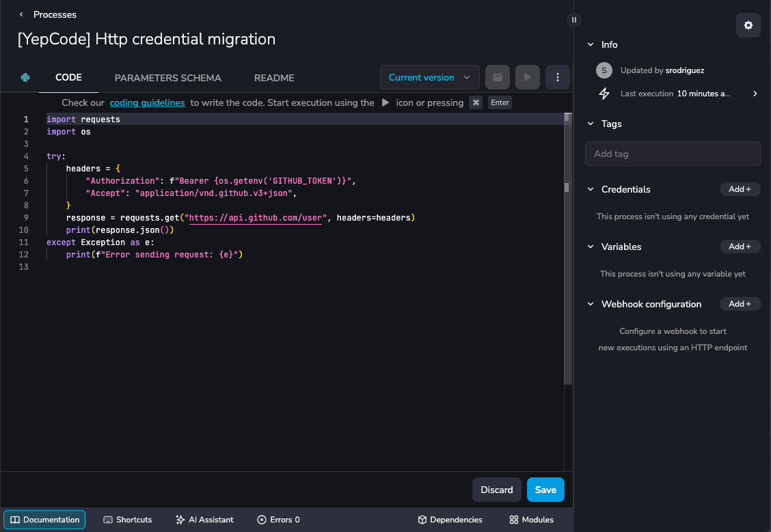Collapse the Credentials section
This screenshot has height=532, width=771.
click(x=591, y=189)
